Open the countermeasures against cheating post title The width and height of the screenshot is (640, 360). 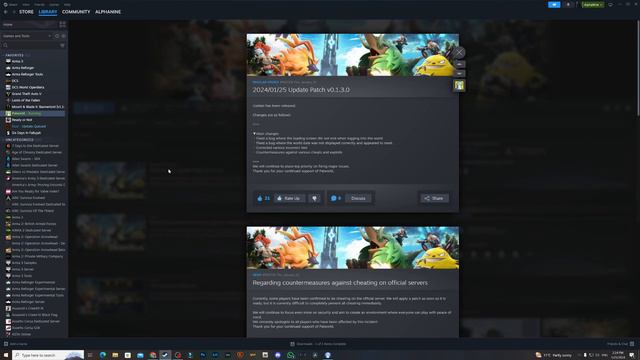(340, 283)
